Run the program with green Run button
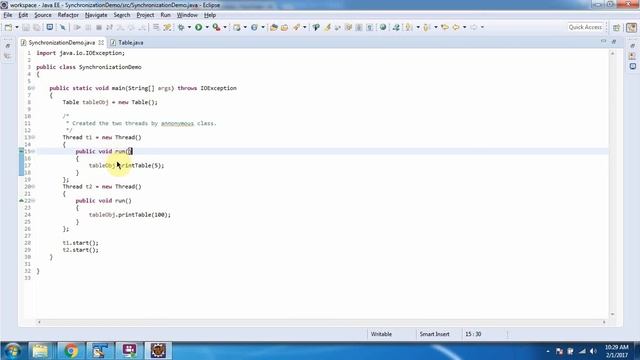Screen dimensions: 640x360 tap(199, 27)
